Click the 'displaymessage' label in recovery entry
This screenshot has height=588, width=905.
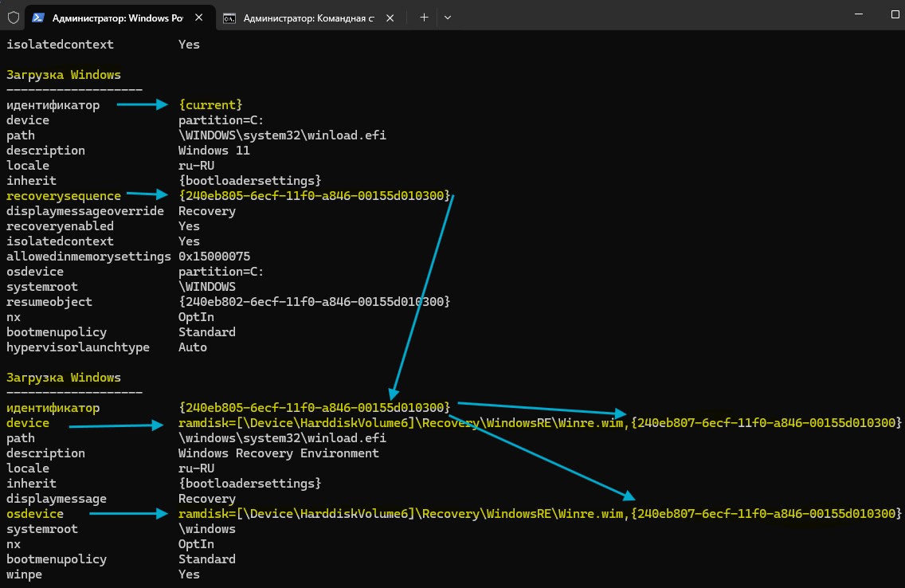coord(57,499)
